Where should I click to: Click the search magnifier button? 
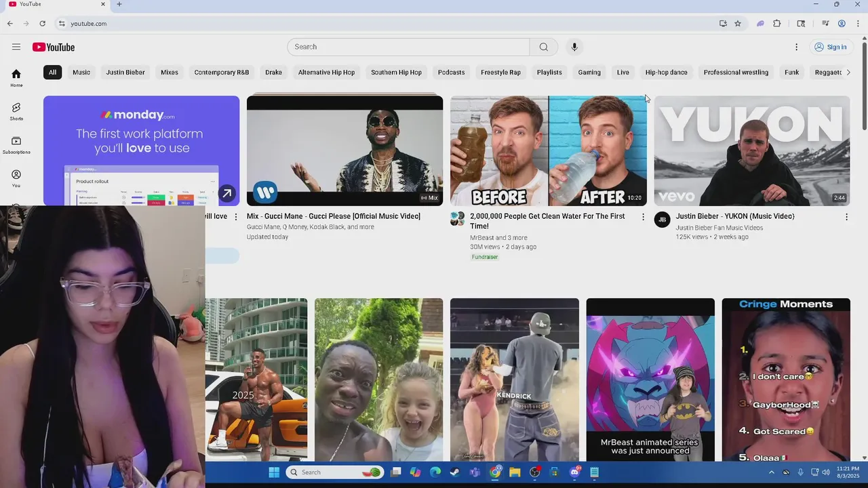click(544, 47)
